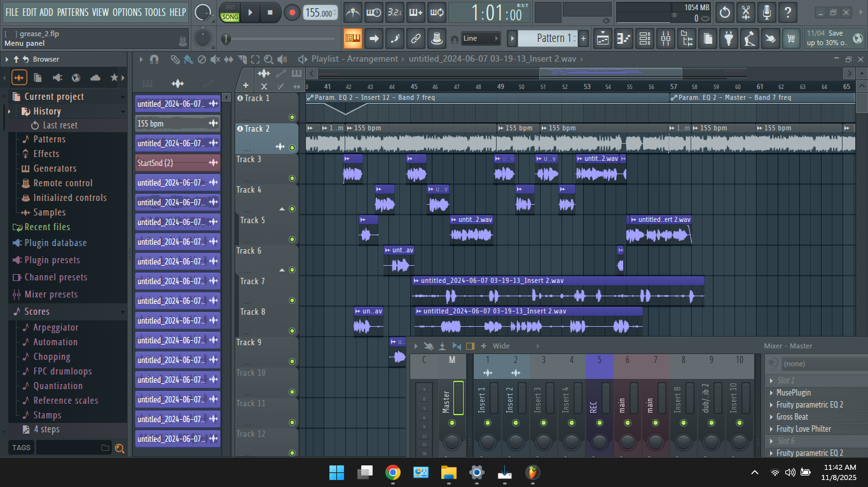Select the Playlist slip tool

[x=229, y=59]
